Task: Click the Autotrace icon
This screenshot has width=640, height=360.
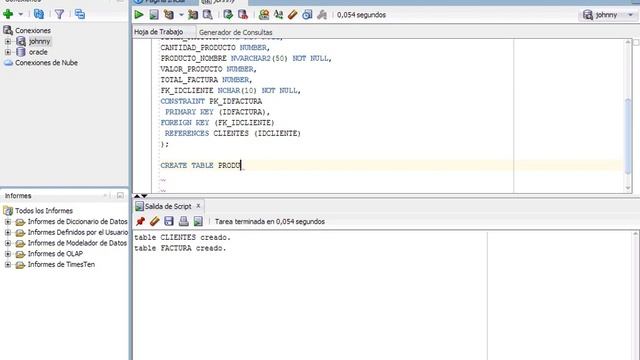Action: (x=193, y=15)
